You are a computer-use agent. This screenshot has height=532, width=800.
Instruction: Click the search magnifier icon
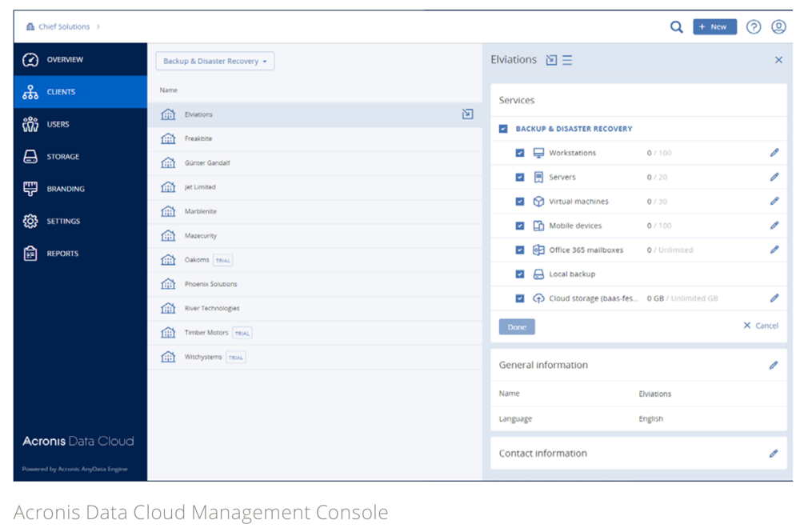coord(676,27)
